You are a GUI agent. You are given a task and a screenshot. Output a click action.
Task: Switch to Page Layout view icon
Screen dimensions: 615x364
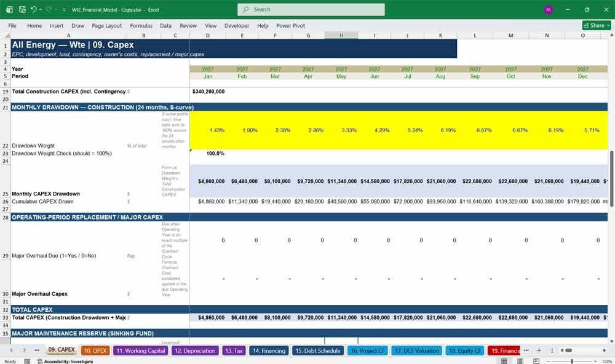pos(520,361)
